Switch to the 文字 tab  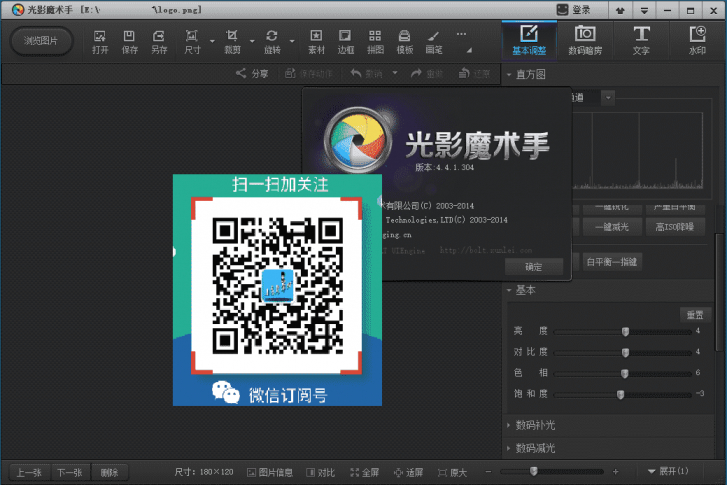[641, 40]
